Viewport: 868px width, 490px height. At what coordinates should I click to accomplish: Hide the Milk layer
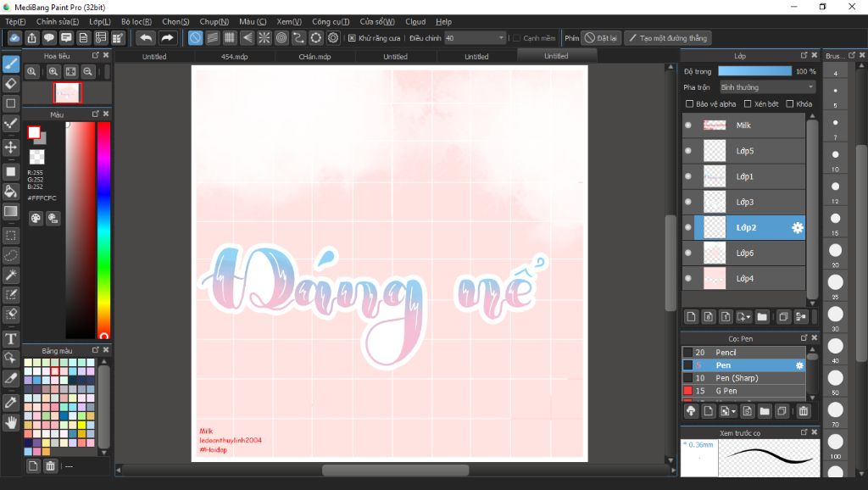pyautogui.click(x=687, y=125)
